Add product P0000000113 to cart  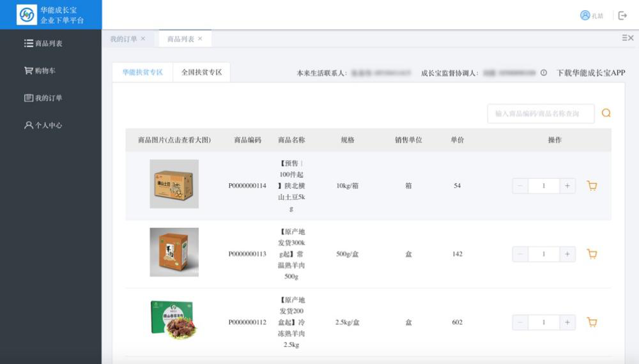pos(592,254)
